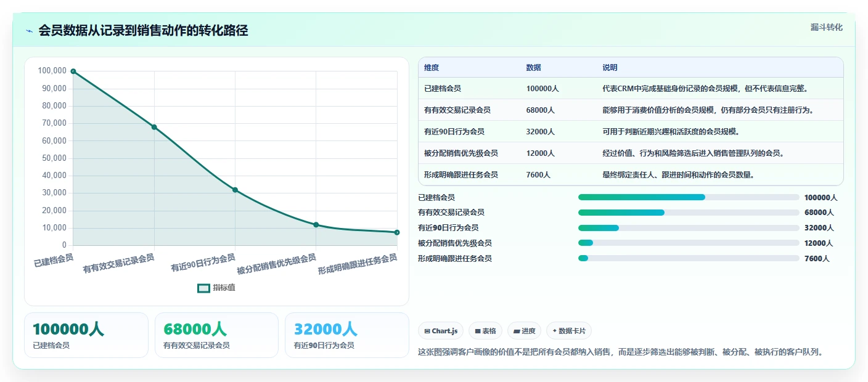
Task: Click the page title 会员数据从记录到销售动作的转化路径
Action: pos(143,31)
